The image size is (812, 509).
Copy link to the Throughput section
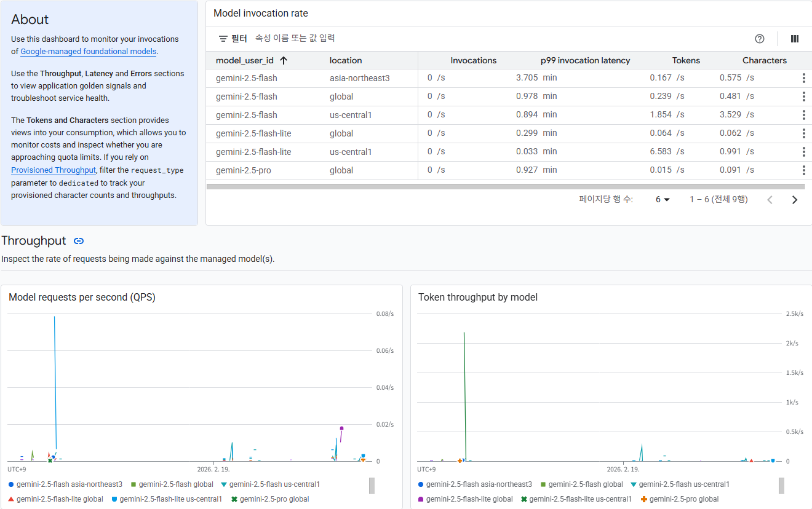tap(79, 241)
